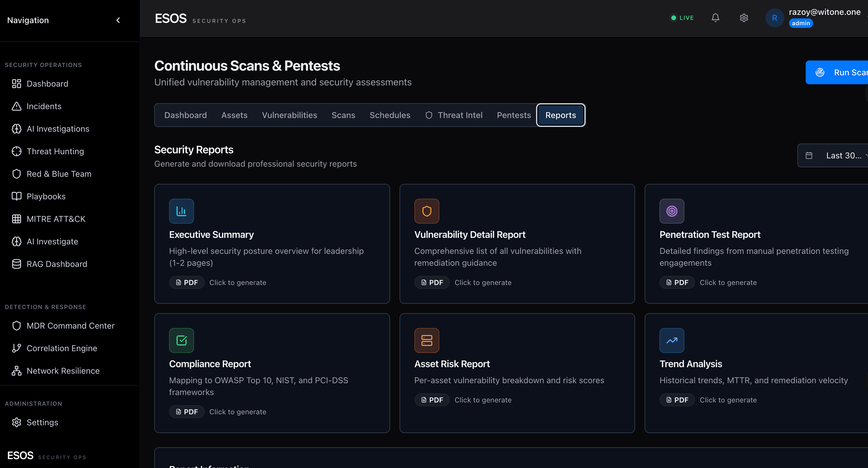Click the Vulnerability Detail Report title

click(x=470, y=235)
